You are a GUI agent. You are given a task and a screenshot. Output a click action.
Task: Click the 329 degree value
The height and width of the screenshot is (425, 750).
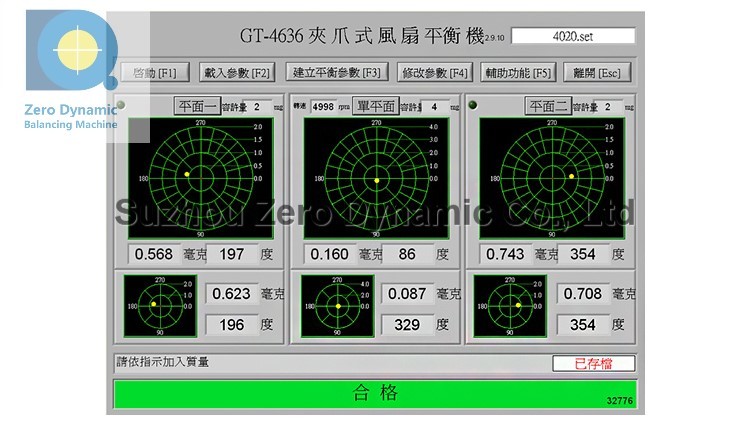coord(408,325)
